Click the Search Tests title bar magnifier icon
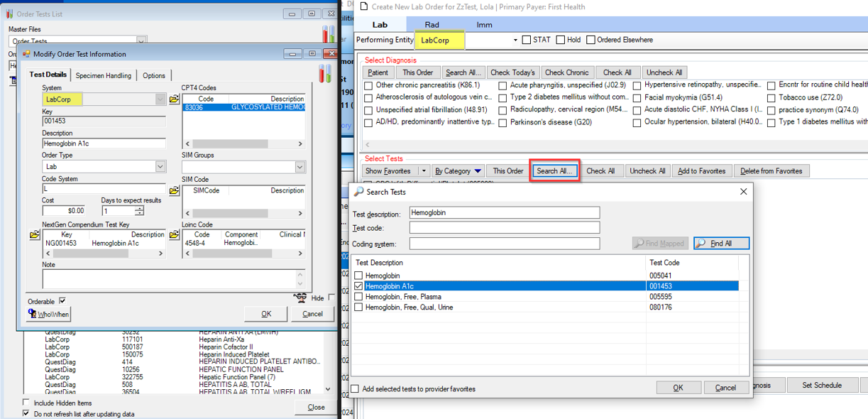This screenshot has width=868, height=419. [359, 192]
